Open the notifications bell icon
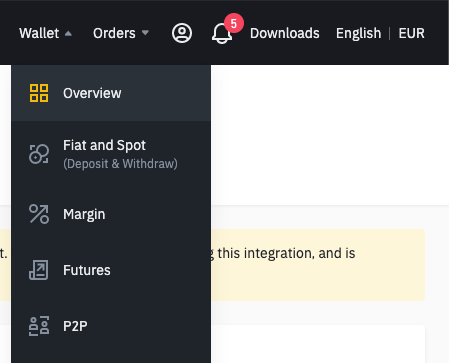 point(222,33)
